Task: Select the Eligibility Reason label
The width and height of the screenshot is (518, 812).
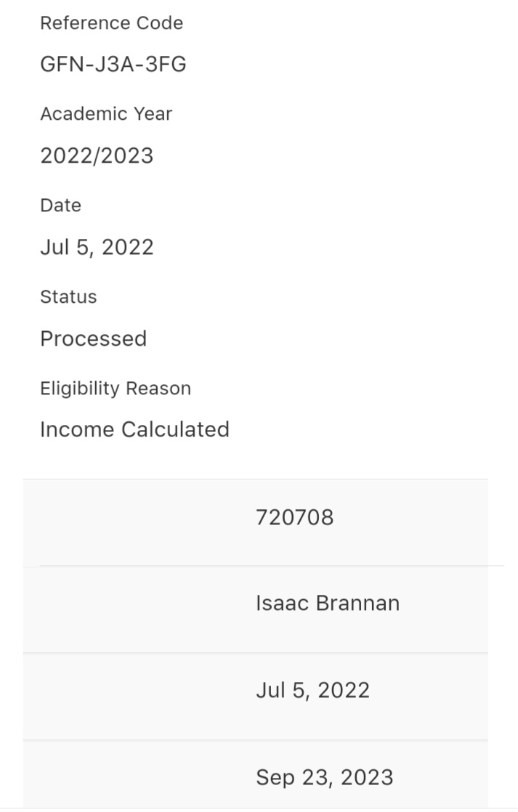Action: 116,389
